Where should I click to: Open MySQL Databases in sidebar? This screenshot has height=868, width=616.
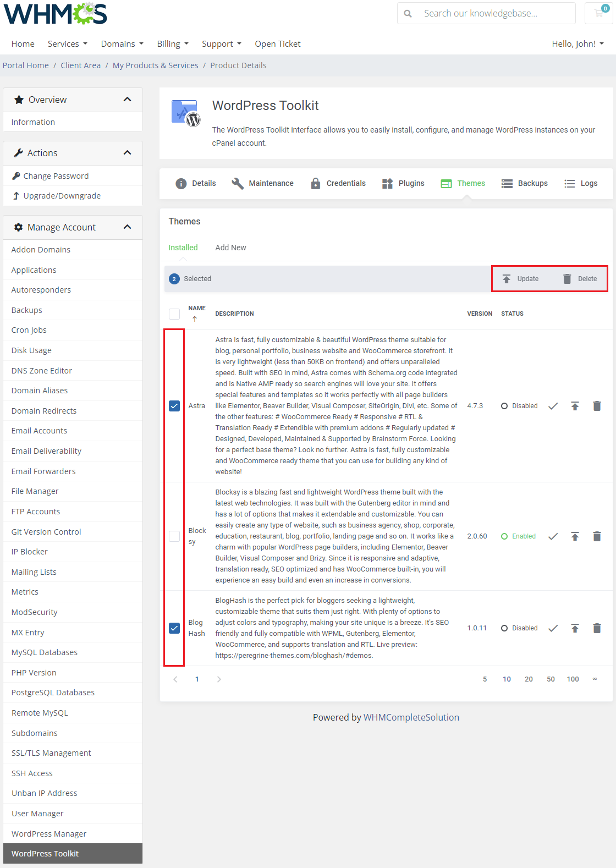pyautogui.click(x=73, y=652)
